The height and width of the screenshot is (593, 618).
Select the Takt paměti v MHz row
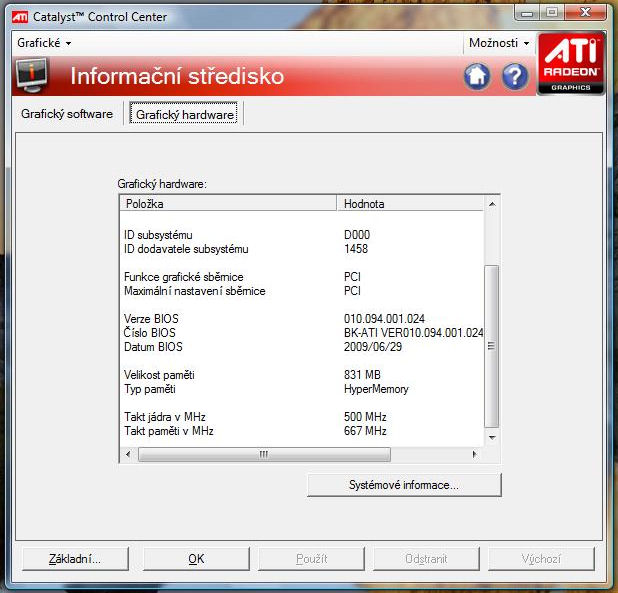tap(302, 431)
